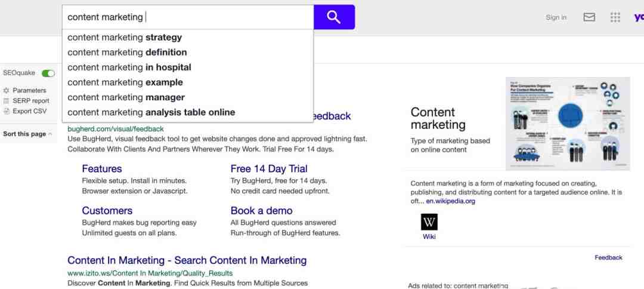Expand the Sort this page dropdown
The height and width of the screenshot is (289, 644).
point(27,134)
